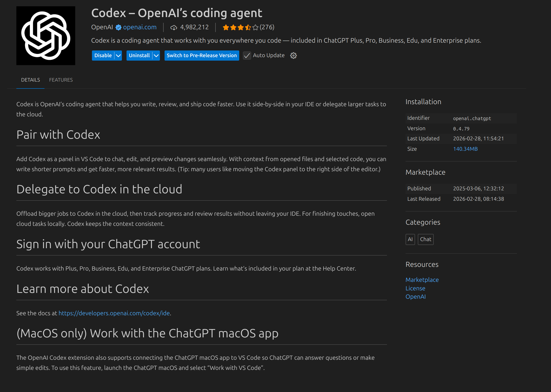Viewport: 551px width, 392px height.
Task: Open the extension settings gear icon
Action: (293, 56)
